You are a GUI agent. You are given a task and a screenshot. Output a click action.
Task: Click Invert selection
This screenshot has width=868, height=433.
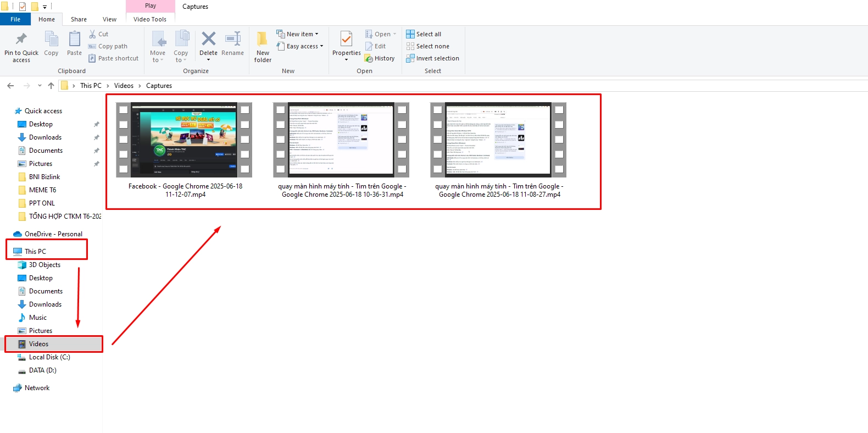(433, 58)
